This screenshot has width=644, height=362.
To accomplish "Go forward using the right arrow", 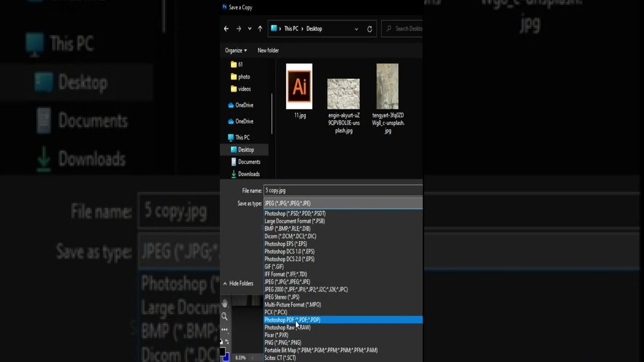I will pos(238,29).
